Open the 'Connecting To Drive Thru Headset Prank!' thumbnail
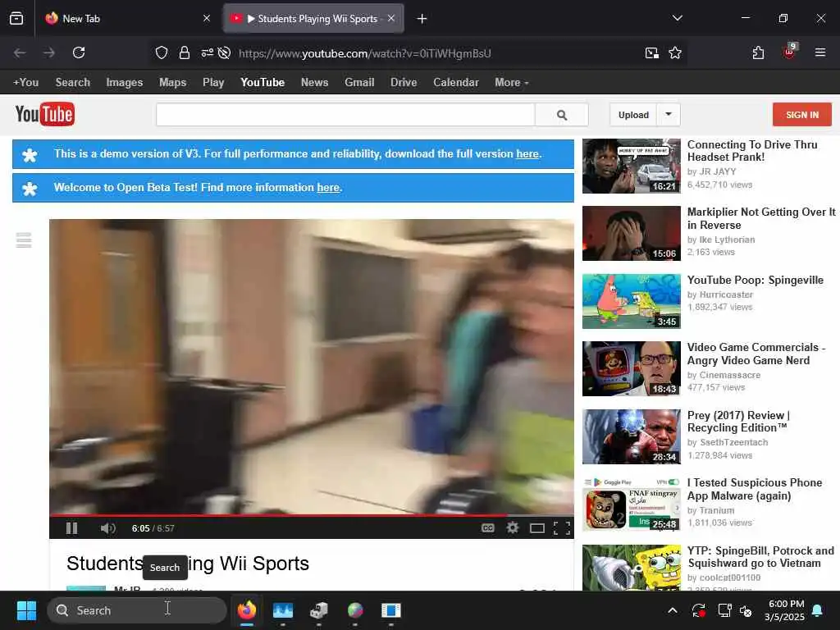 (631, 166)
